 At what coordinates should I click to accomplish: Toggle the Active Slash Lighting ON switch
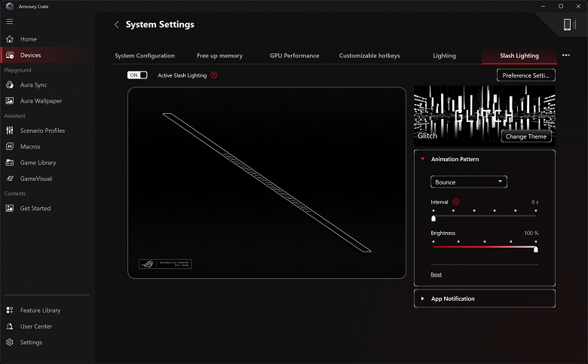137,75
